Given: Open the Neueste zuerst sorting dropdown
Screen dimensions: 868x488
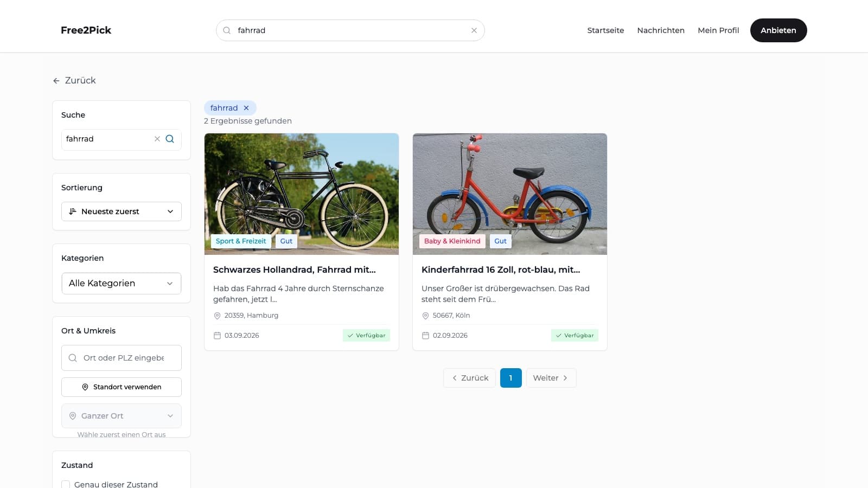Looking at the screenshot, I should click(x=122, y=211).
